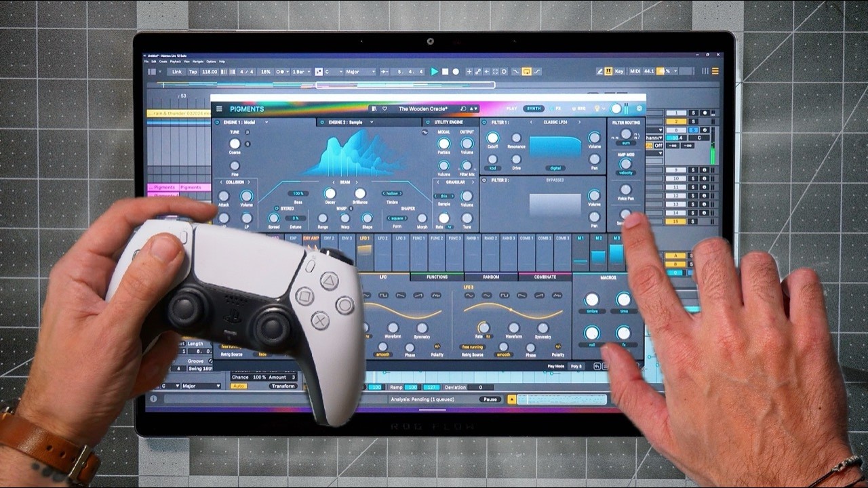Click the modal engine waveform view icon
This screenshot has width=868, height=488.
(425, 132)
